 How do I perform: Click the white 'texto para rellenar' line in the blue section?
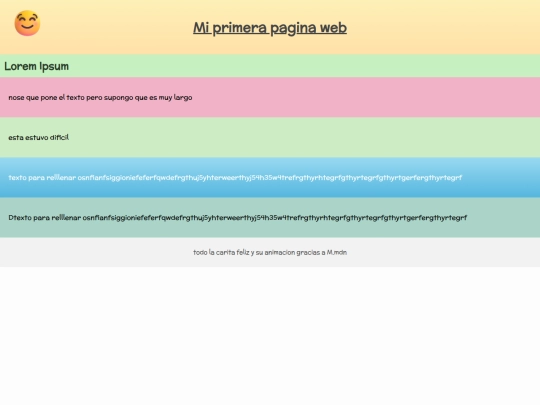tap(235, 178)
